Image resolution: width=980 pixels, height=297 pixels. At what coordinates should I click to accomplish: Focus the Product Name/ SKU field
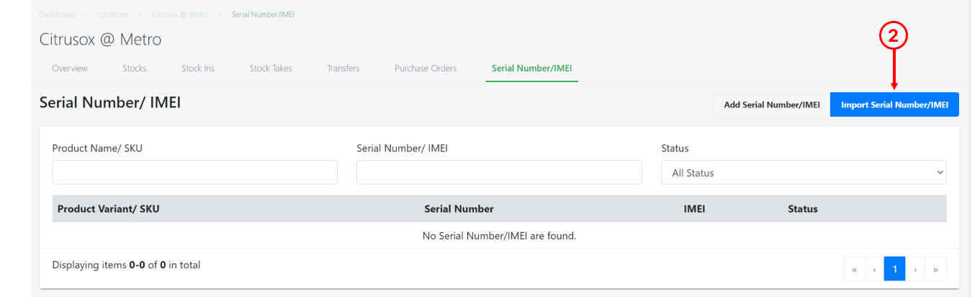(x=194, y=172)
